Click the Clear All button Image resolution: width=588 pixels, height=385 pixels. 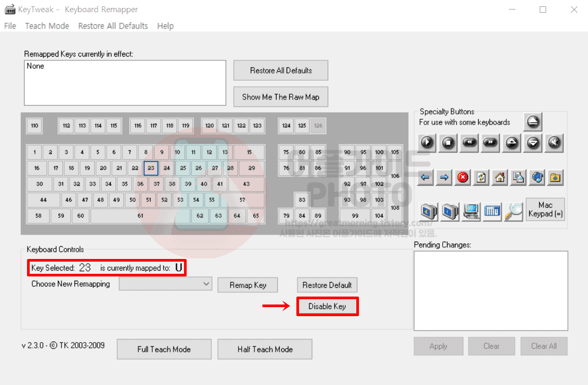(544, 346)
